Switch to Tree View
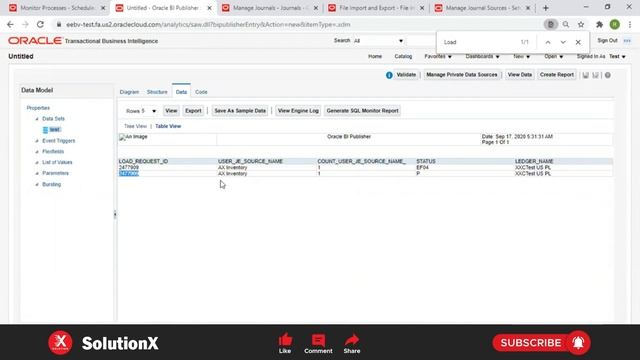 [x=135, y=127]
